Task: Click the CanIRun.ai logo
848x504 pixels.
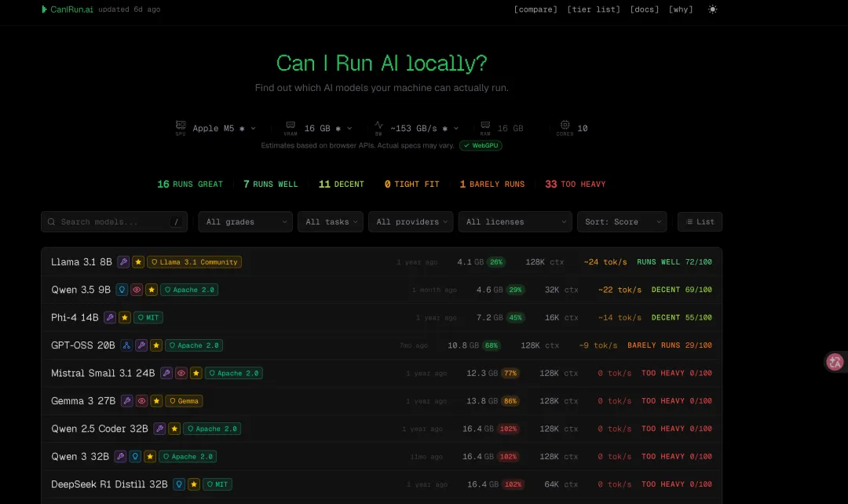Action: click(67, 9)
